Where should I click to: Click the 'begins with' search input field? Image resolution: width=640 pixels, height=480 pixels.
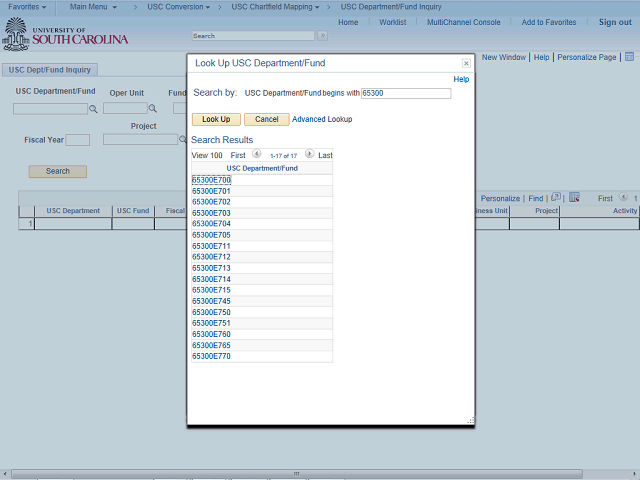[405, 93]
